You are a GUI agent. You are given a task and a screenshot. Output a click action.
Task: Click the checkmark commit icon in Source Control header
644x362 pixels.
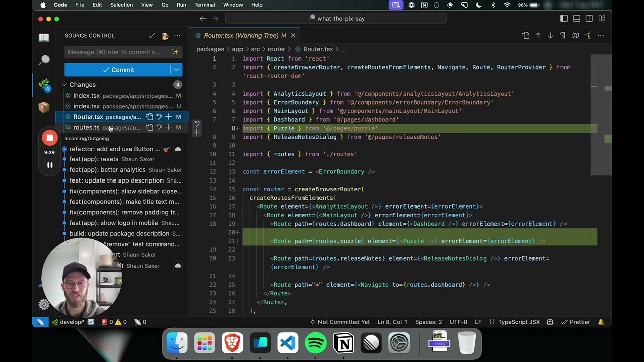[x=152, y=36]
